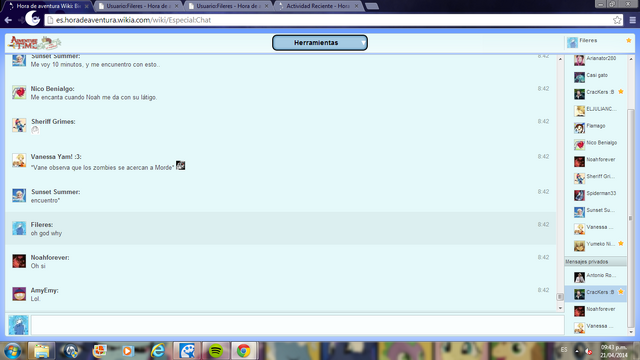Switch to the Actividad Reciente tab
Screen dimensions: 640x360
[x=318, y=6]
